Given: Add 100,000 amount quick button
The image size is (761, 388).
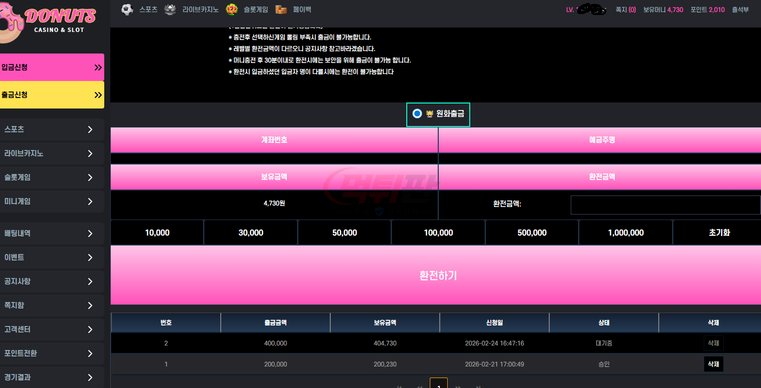Looking at the screenshot, I should point(438,233).
